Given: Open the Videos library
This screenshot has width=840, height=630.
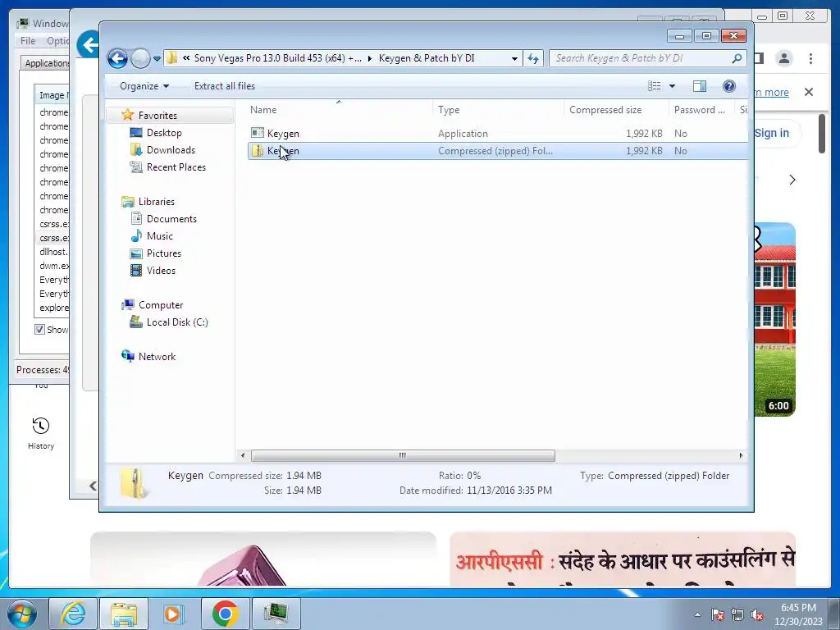Looking at the screenshot, I should click(161, 271).
